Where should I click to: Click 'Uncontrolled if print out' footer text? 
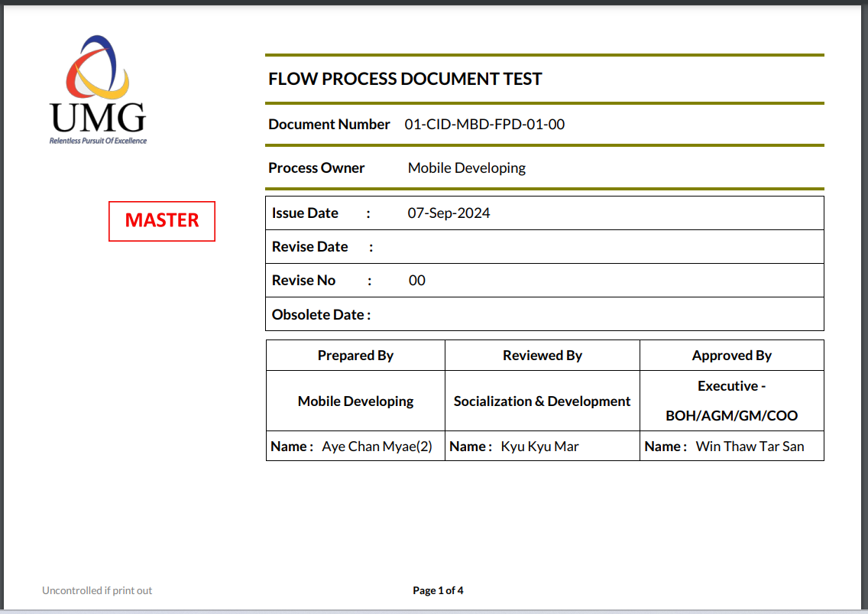(97, 591)
